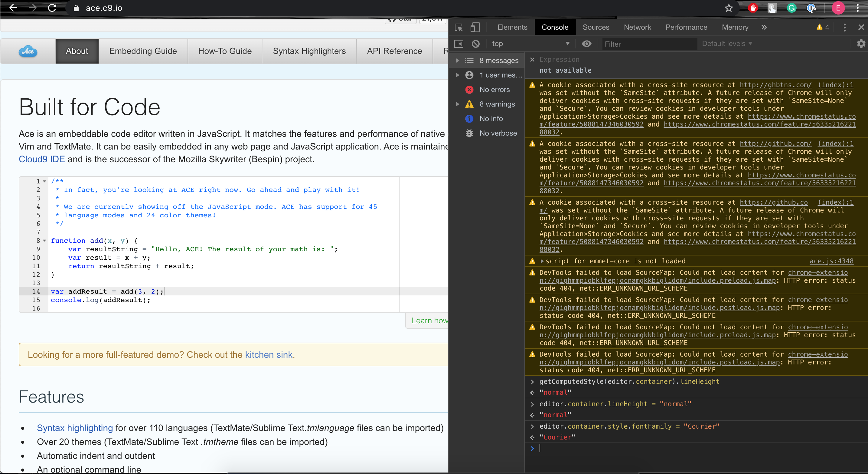Clear the console messages
Screen dimensions: 868x474
tap(475, 44)
